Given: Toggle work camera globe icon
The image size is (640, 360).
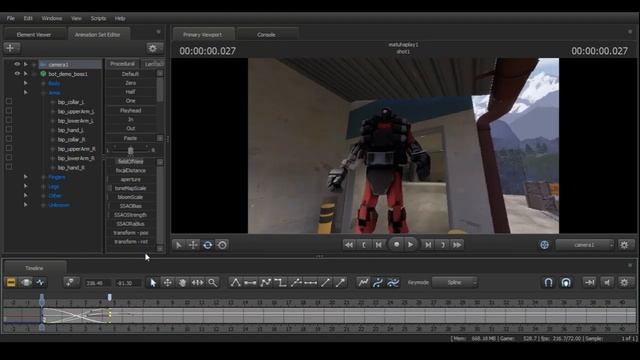Looking at the screenshot, I should coord(544,245).
